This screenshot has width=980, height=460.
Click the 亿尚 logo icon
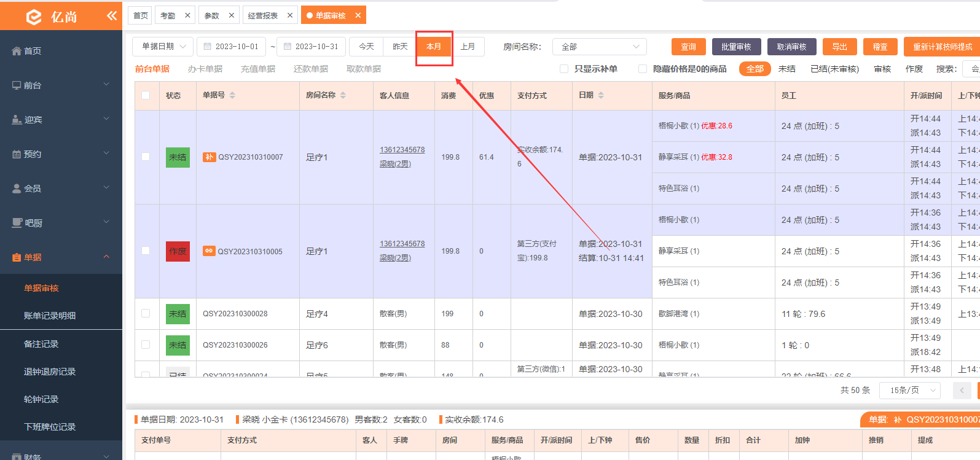pos(34,17)
